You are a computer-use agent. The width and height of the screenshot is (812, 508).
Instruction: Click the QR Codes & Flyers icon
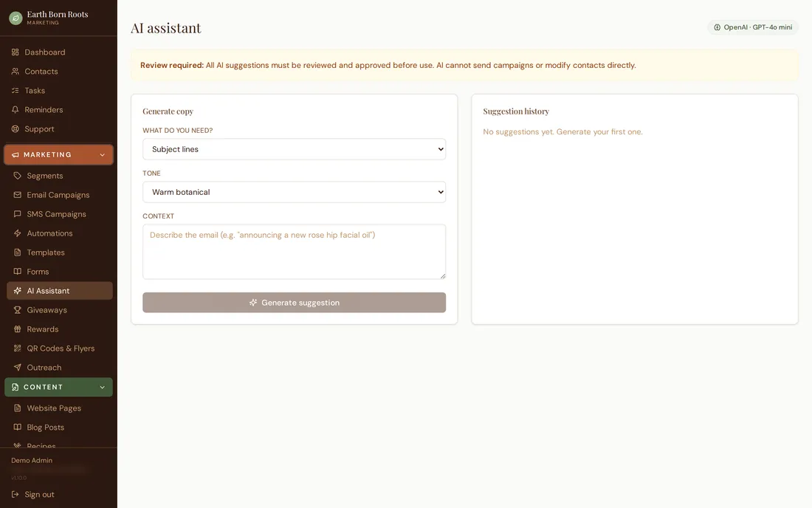18,349
